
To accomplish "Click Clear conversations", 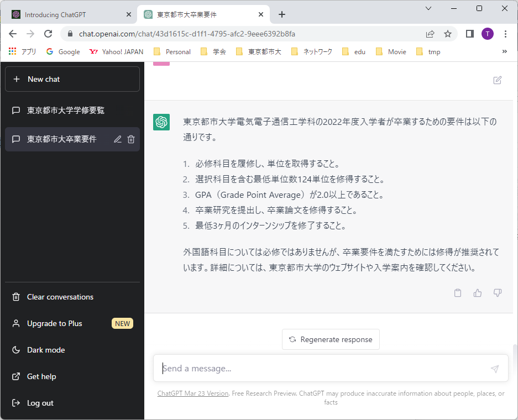I will coord(72,297).
